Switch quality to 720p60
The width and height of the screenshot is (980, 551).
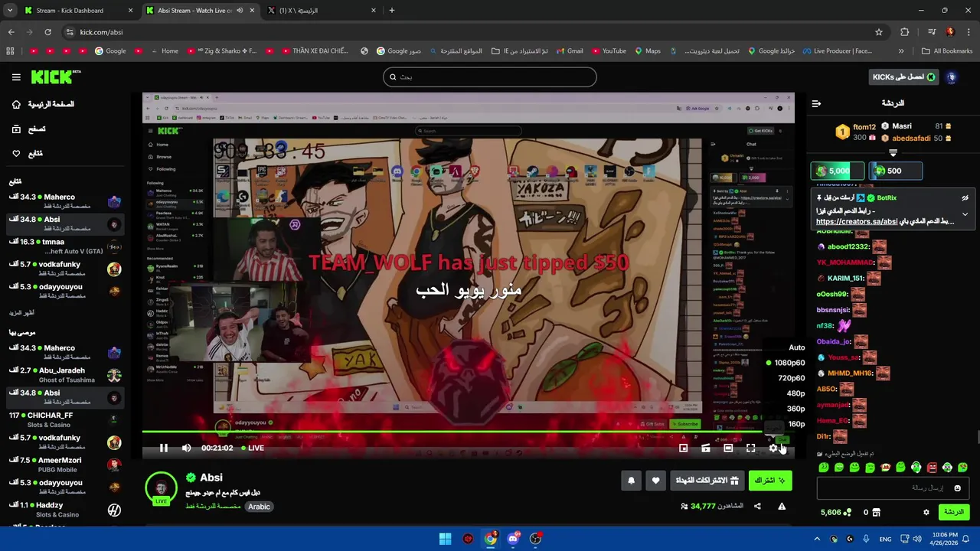tap(791, 378)
